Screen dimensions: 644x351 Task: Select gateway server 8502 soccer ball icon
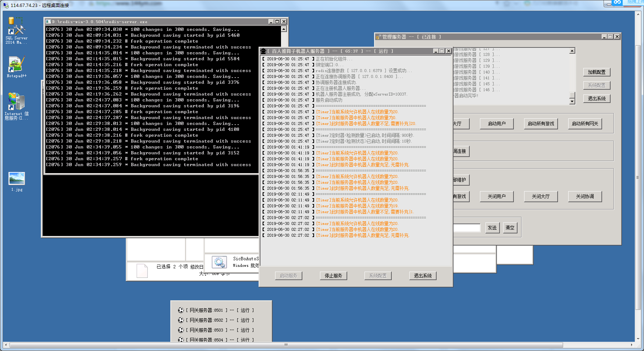click(181, 320)
